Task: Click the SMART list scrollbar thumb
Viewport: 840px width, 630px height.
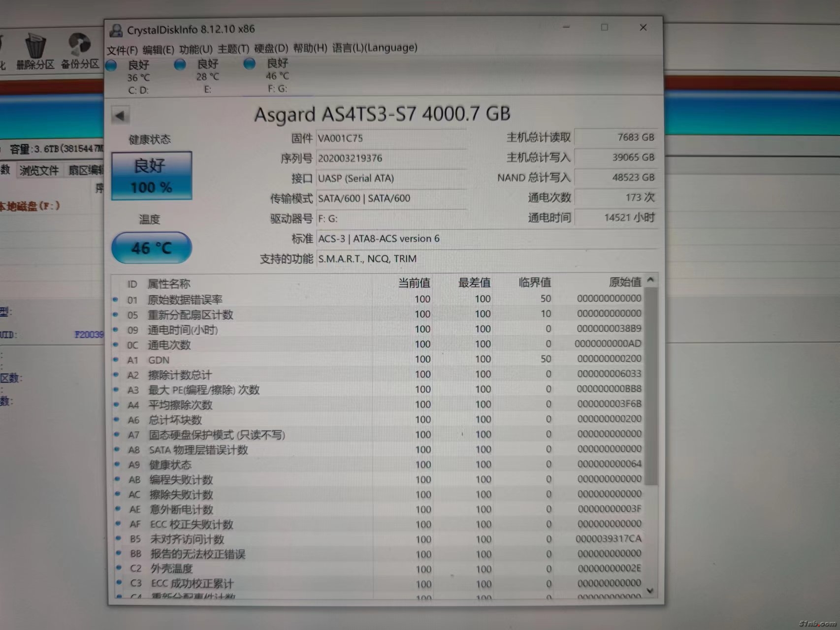Action: coord(651,386)
